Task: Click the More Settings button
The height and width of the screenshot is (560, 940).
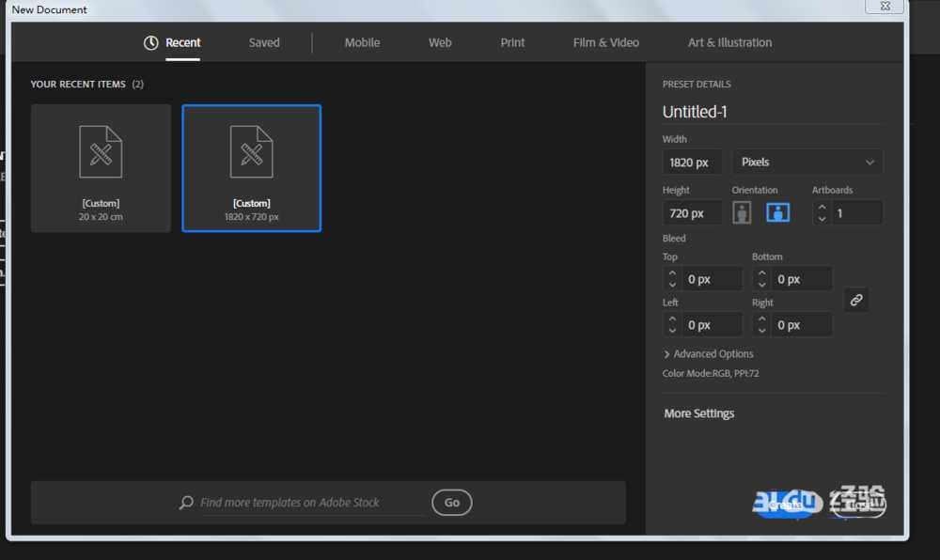Action: tap(698, 413)
